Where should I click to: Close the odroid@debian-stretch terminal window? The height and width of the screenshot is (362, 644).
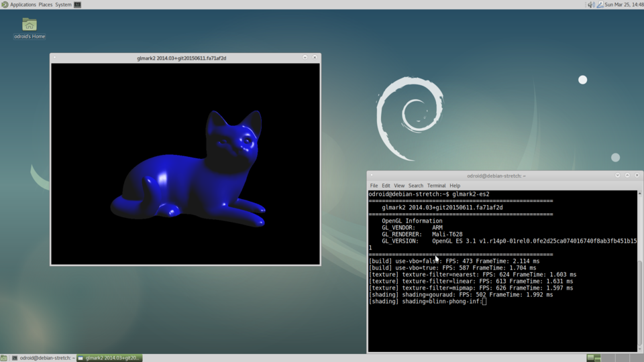coord(637,175)
